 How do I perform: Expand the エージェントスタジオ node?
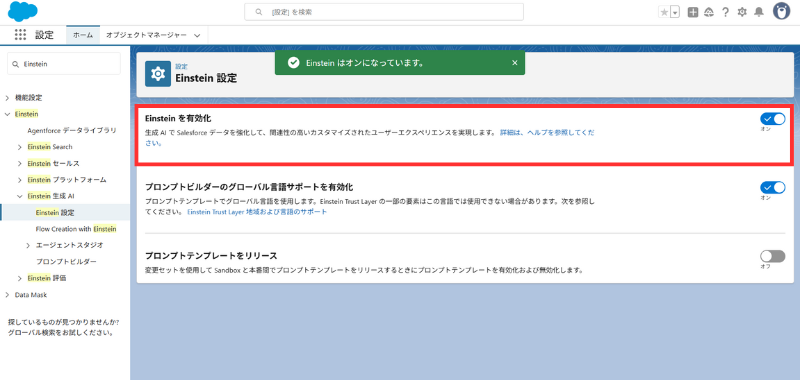28,245
